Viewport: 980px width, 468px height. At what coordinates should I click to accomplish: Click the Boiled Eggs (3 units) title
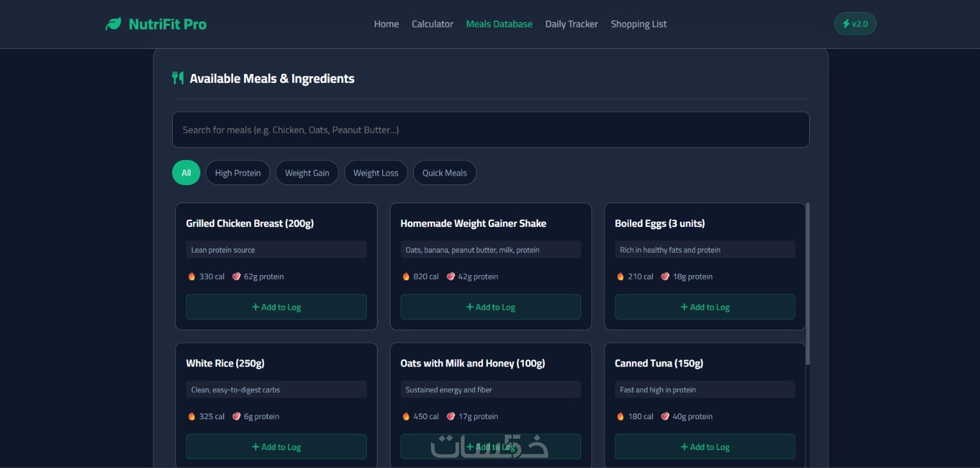tap(660, 223)
